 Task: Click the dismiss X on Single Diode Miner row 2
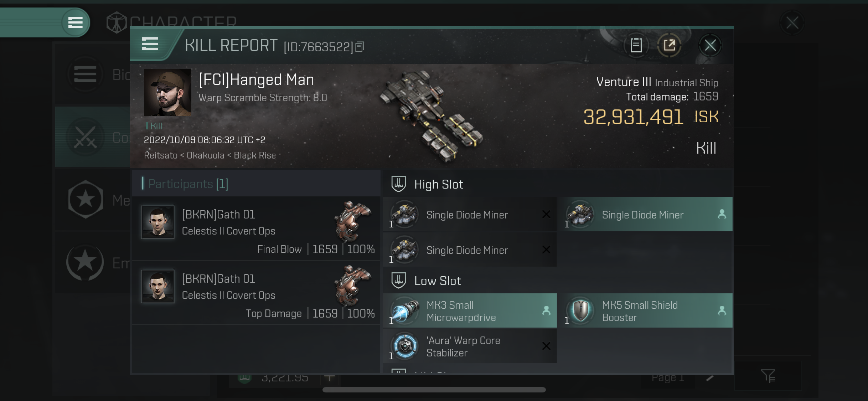[547, 249]
